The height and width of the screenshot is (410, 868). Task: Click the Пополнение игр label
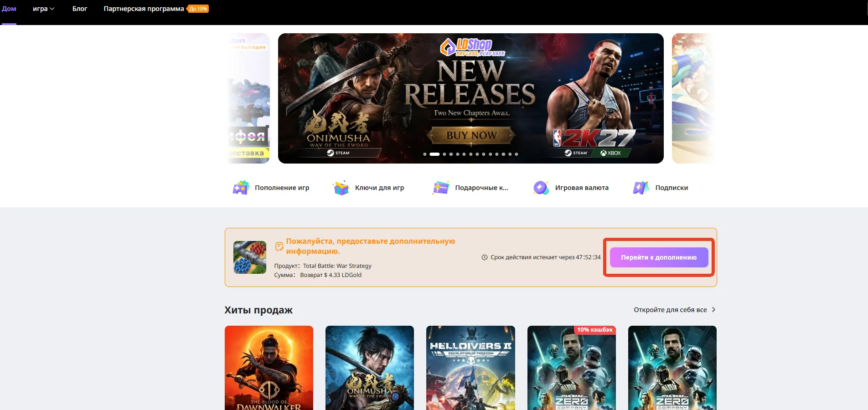(282, 188)
